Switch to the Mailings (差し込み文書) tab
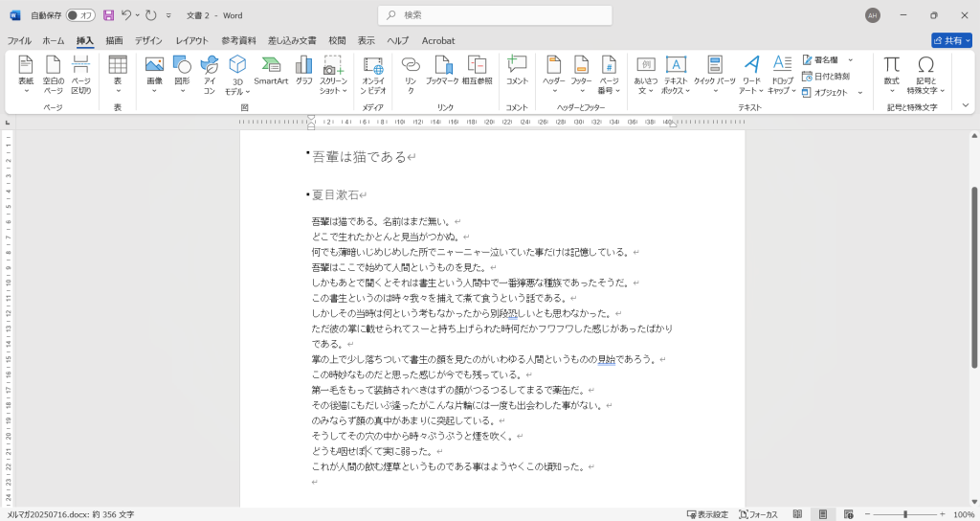 coord(292,40)
